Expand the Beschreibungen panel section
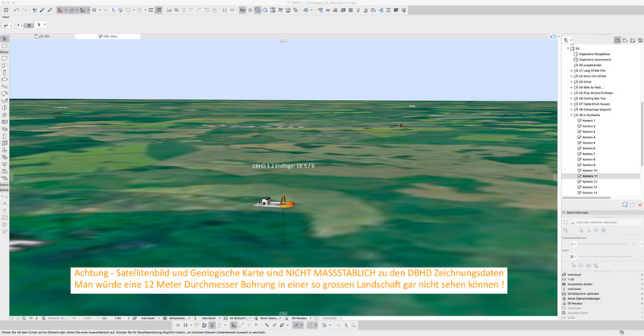644x336 pixels. [563, 213]
